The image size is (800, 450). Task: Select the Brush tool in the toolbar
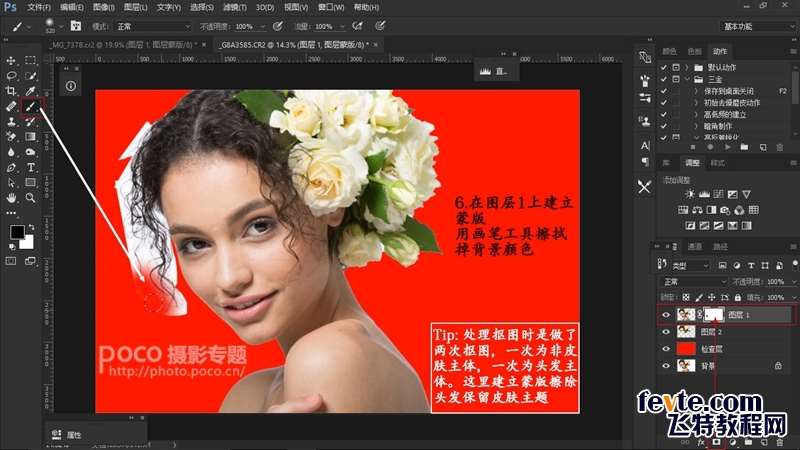point(31,105)
